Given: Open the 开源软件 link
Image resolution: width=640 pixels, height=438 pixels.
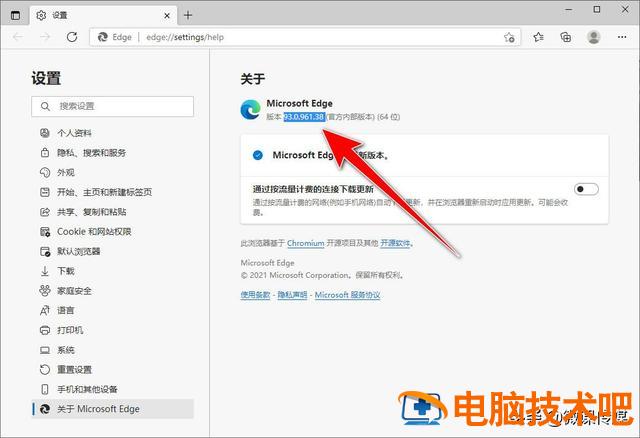Looking at the screenshot, I should click(395, 243).
